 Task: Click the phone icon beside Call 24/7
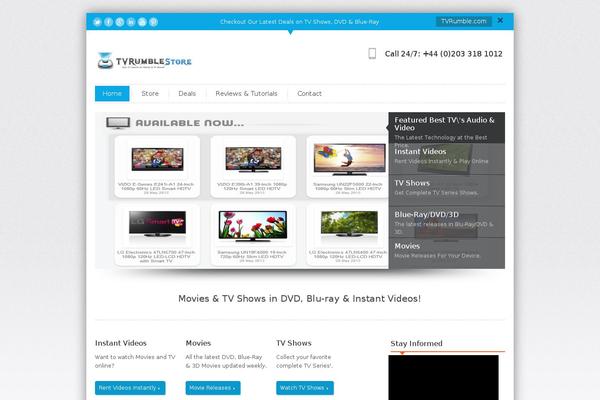click(x=372, y=54)
